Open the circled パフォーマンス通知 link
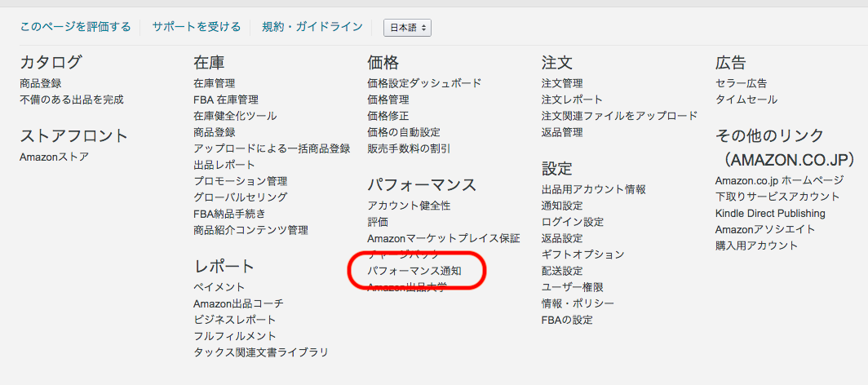 pos(414,271)
